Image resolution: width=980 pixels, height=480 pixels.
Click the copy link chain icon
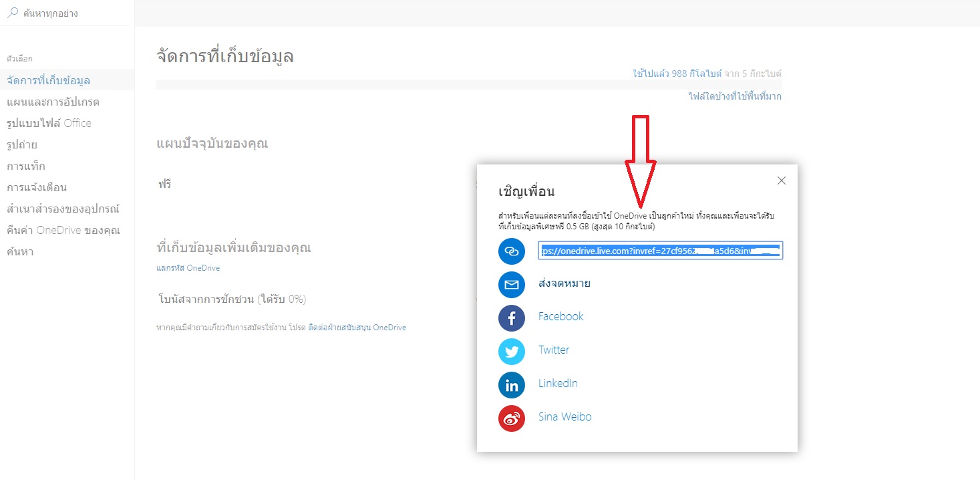click(x=512, y=251)
